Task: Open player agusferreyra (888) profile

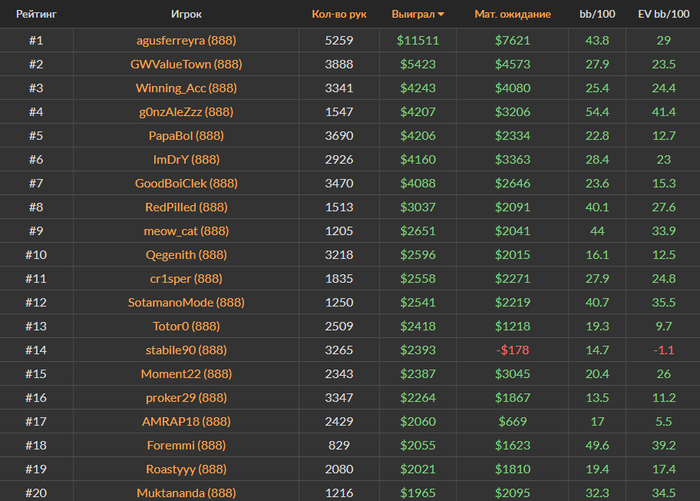Action: pyautogui.click(x=186, y=40)
